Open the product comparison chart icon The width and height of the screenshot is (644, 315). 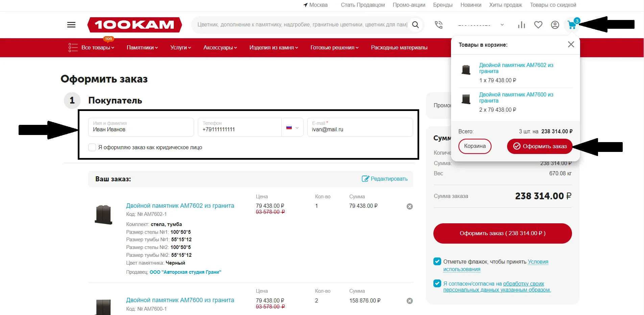click(x=521, y=25)
